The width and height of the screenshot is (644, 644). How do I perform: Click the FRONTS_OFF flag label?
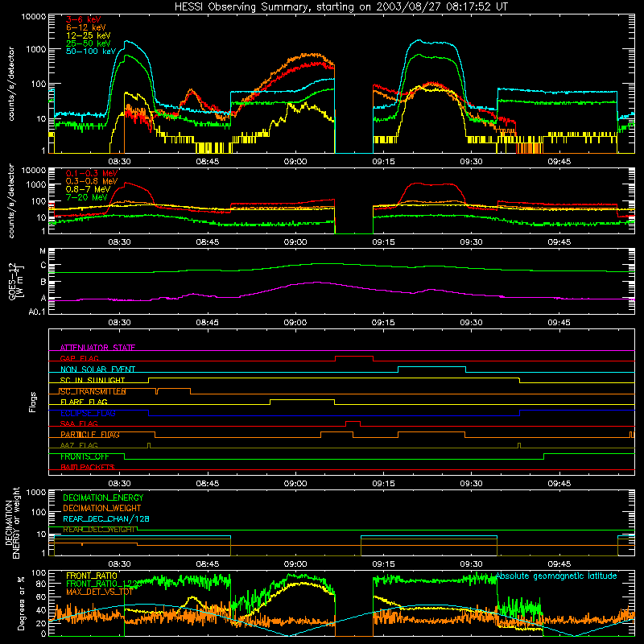pos(85,456)
